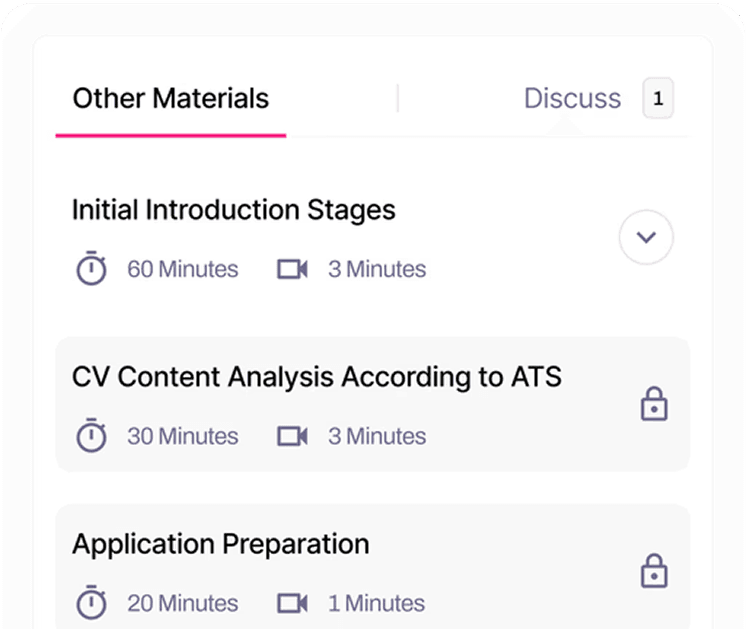Click video icon in CV Content Analysis card

(x=291, y=436)
